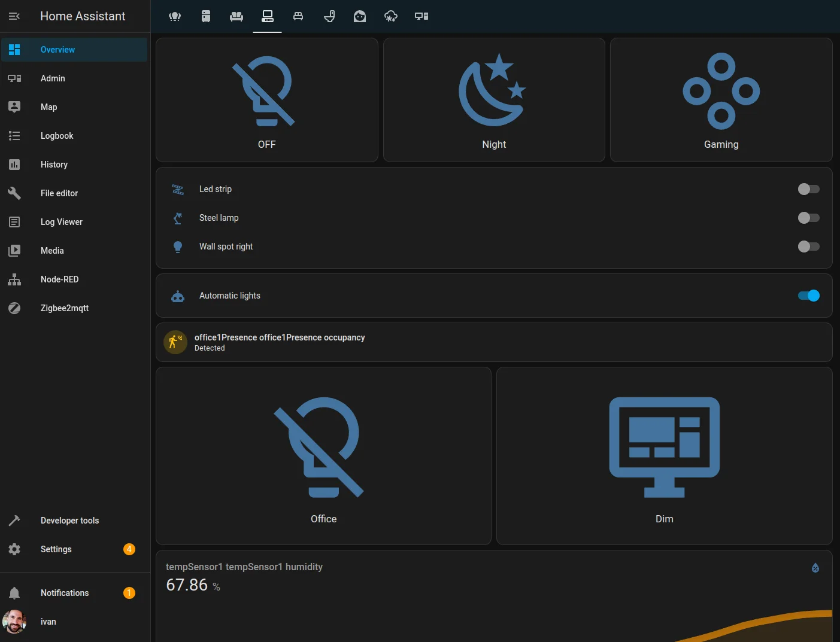Activate the Night scene button

494,100
